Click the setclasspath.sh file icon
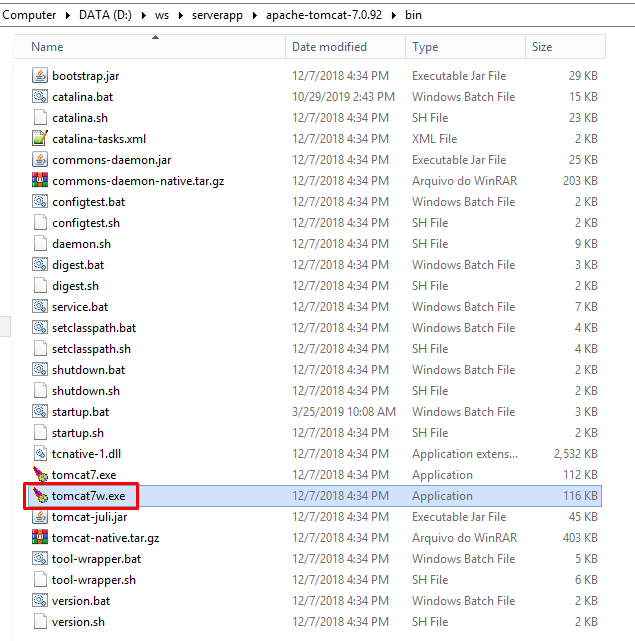The width and height of the screenshot is (635, 641). click(x=40, y=349)
